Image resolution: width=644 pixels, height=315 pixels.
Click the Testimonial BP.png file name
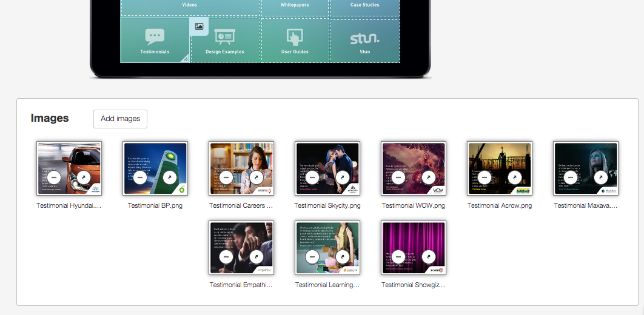pyautogui.click(x=155, y=205)
